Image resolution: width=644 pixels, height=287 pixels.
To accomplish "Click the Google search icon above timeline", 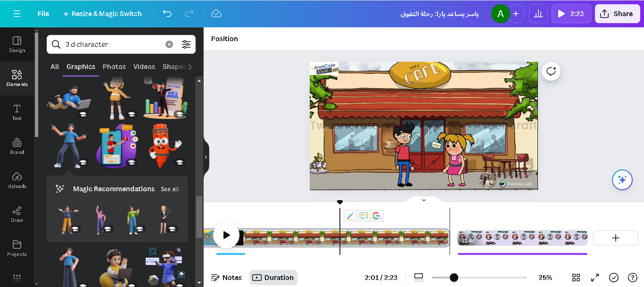I will click(x=377, y=216).
